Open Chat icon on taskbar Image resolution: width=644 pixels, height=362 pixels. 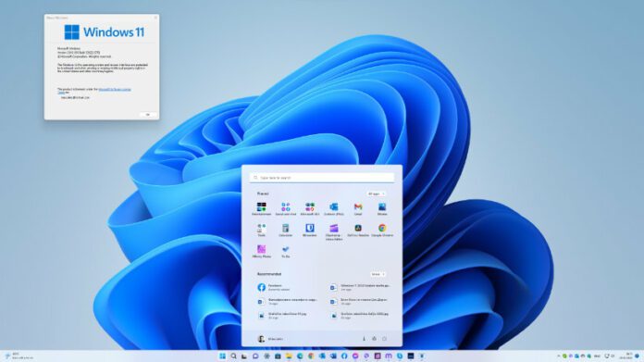coord(255,356)
